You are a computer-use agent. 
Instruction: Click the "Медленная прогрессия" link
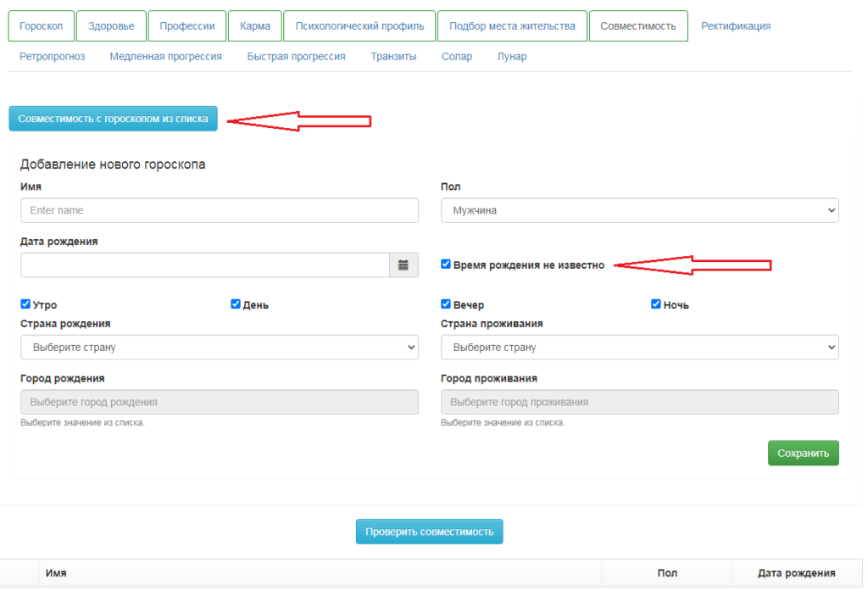coord(165,57)
